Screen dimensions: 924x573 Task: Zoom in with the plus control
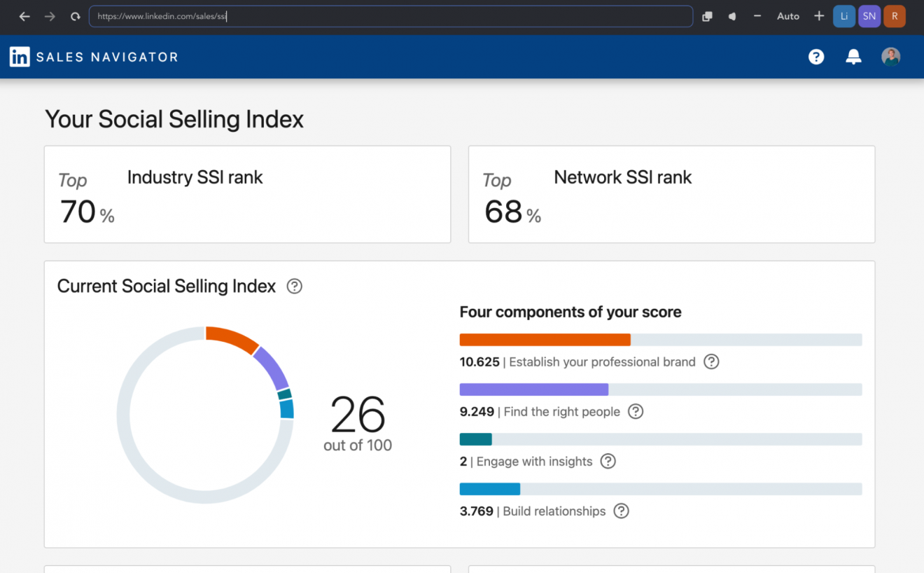pos(818,15)
